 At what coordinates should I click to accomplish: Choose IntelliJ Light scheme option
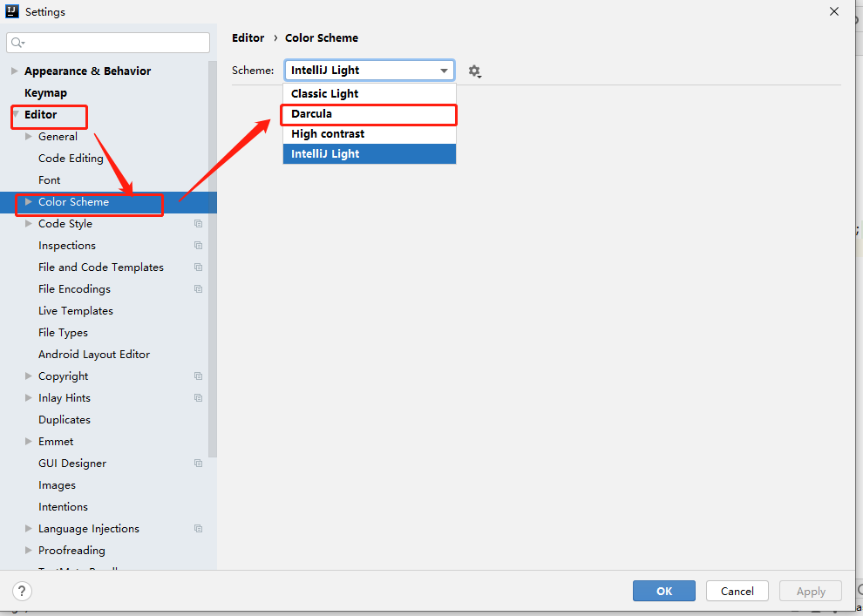click(x=370, y=154)
